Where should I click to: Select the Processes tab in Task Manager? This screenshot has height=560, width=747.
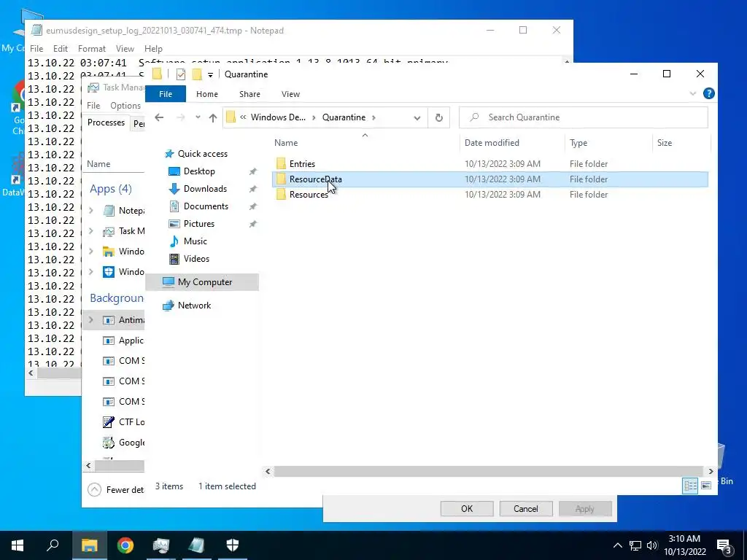click(x=106, y=122)
